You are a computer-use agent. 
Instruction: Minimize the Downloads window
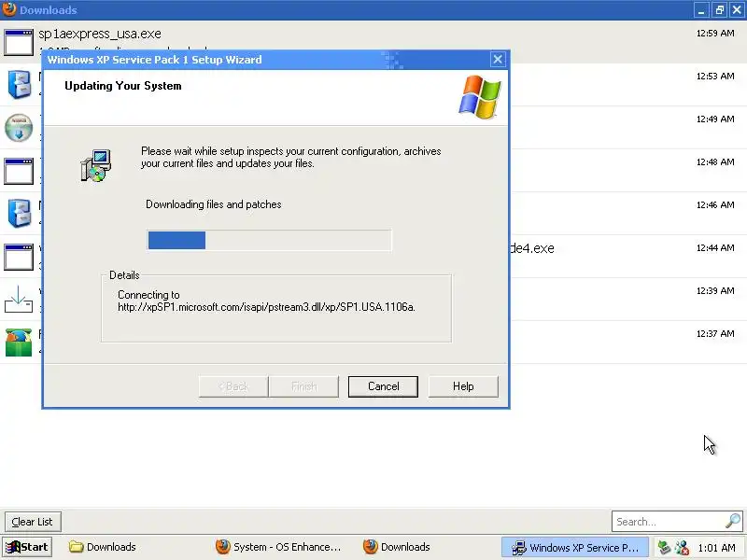pos(701,10)
